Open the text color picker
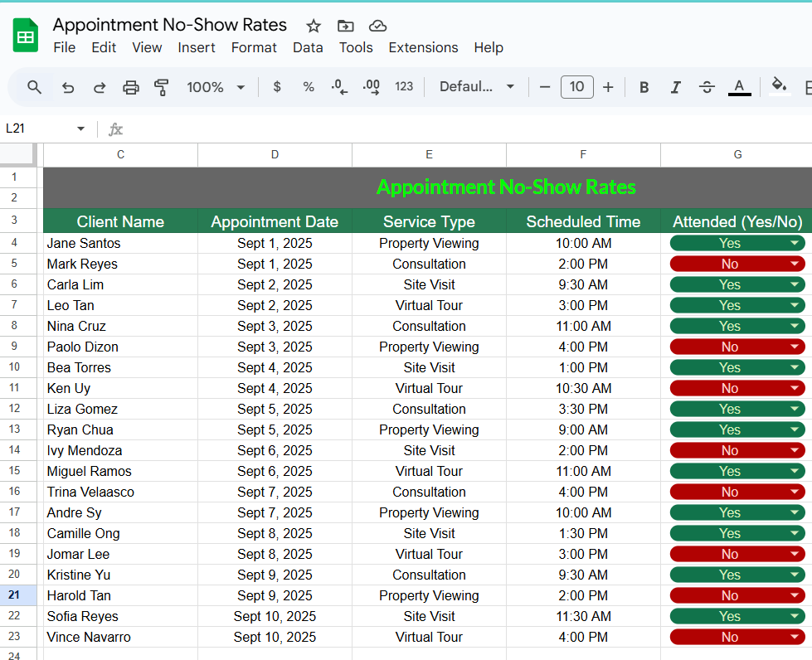812x660 pixels. pyautogui.click(x=740, y=87)
